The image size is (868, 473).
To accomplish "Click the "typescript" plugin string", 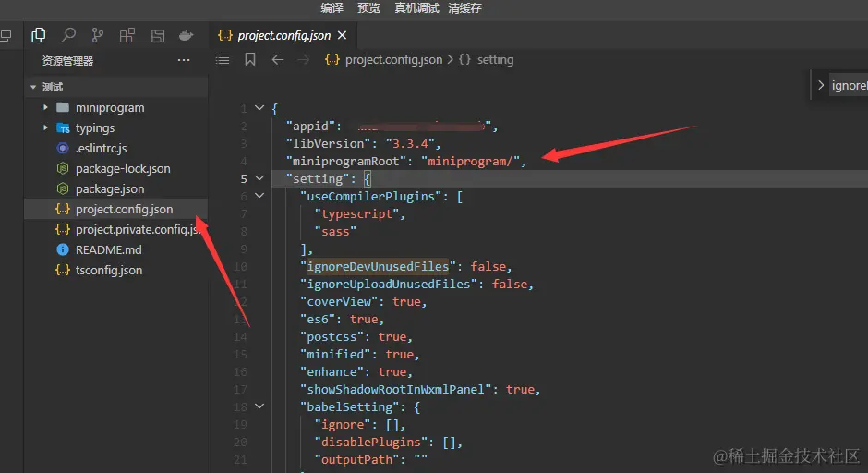I will (x=357, y=213).
